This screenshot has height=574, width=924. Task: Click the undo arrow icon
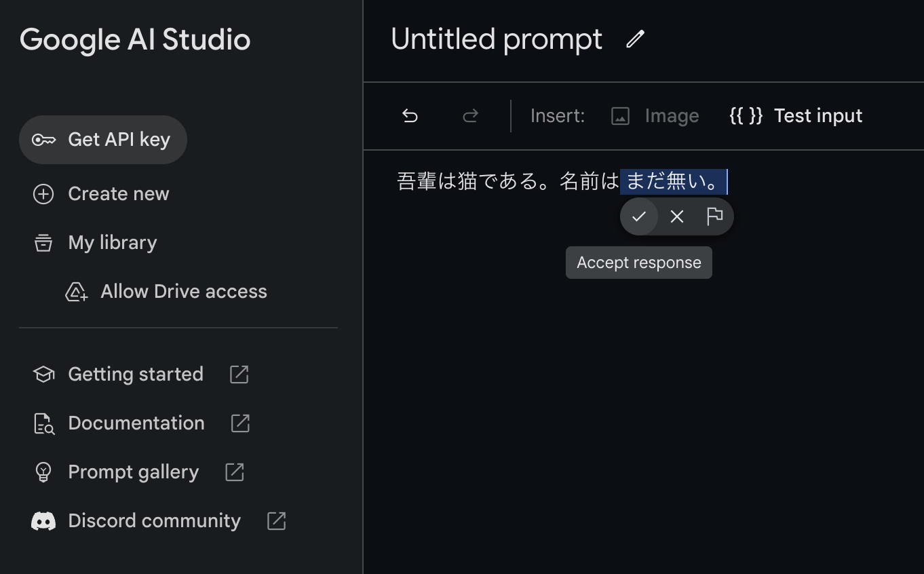click(410, 116)
